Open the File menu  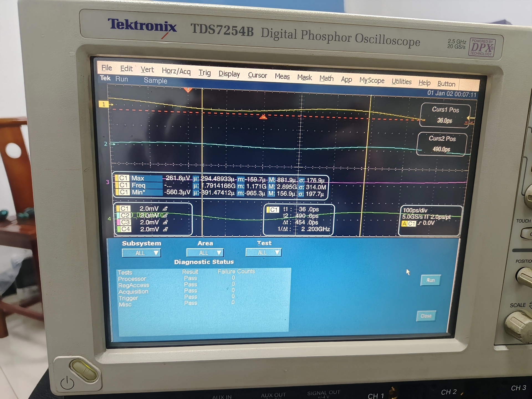click(x=107, y=68)
